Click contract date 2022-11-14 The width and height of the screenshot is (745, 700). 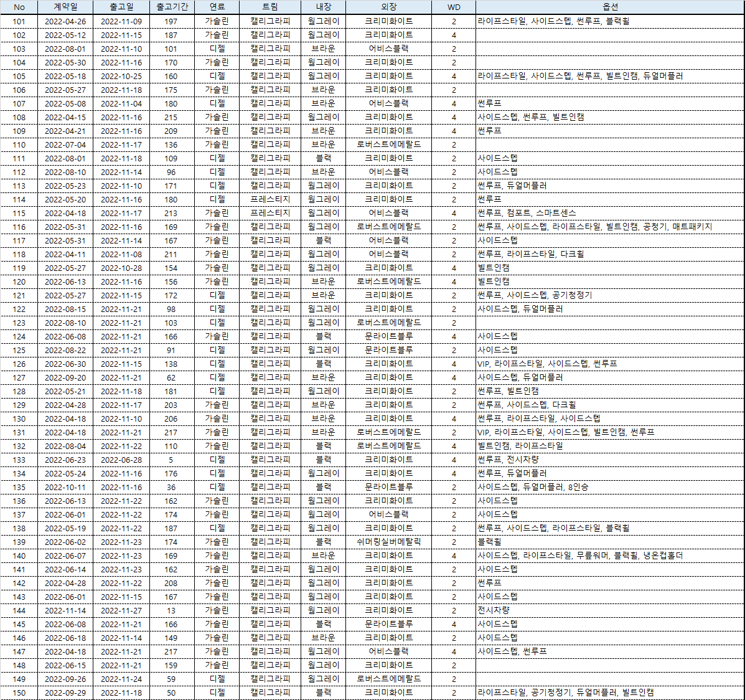coord(65,610)
